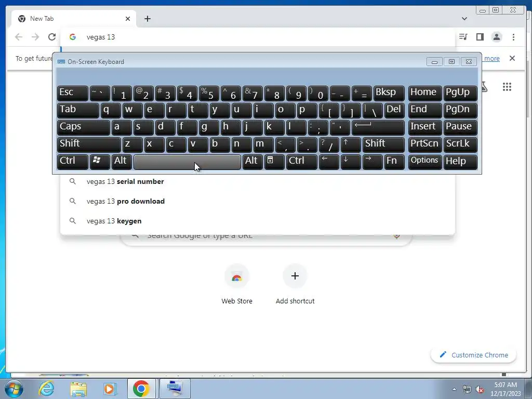Open Chrome's three-dot menu
The height and width of the screenshot is (399, 532).
(x=513, y=37)
